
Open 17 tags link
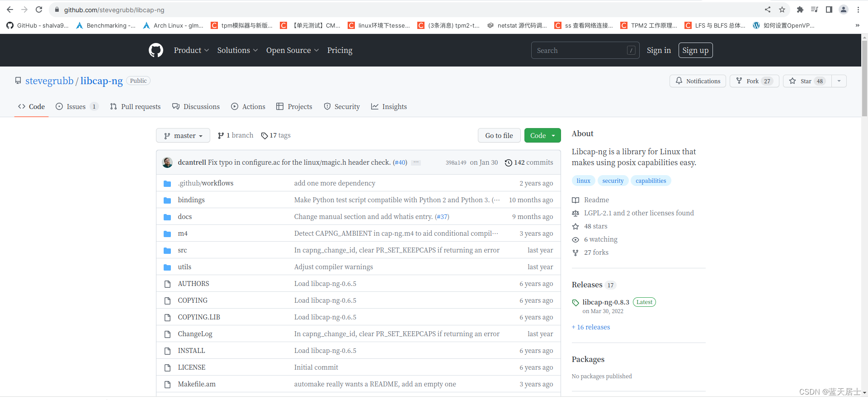276,135
